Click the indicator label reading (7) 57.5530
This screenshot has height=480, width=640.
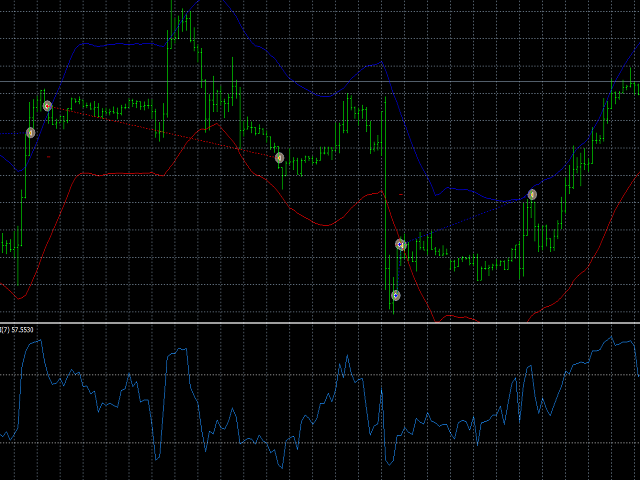coord(17,330)
